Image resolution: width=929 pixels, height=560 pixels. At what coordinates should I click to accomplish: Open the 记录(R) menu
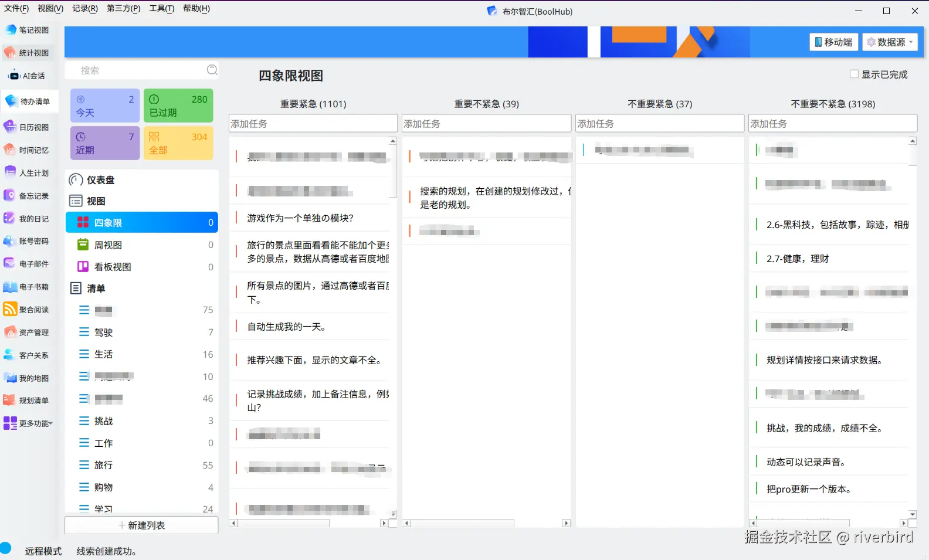pos(85,8)
